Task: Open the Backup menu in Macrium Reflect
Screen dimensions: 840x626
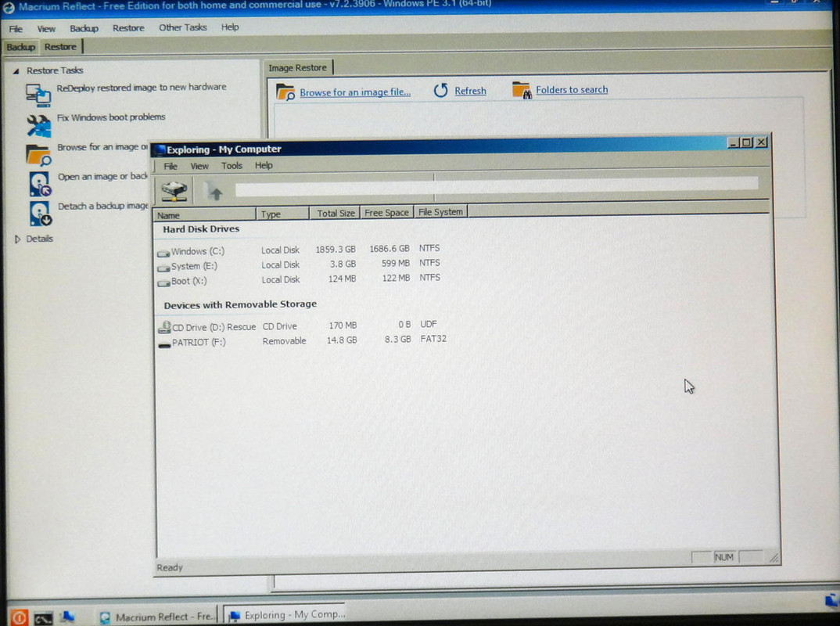Action: [84, 28]
